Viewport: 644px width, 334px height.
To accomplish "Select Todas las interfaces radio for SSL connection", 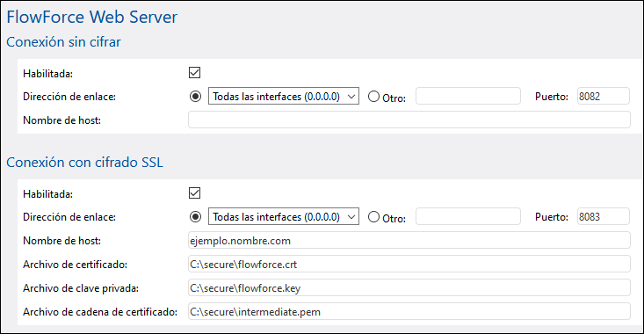I will point(196,216).
